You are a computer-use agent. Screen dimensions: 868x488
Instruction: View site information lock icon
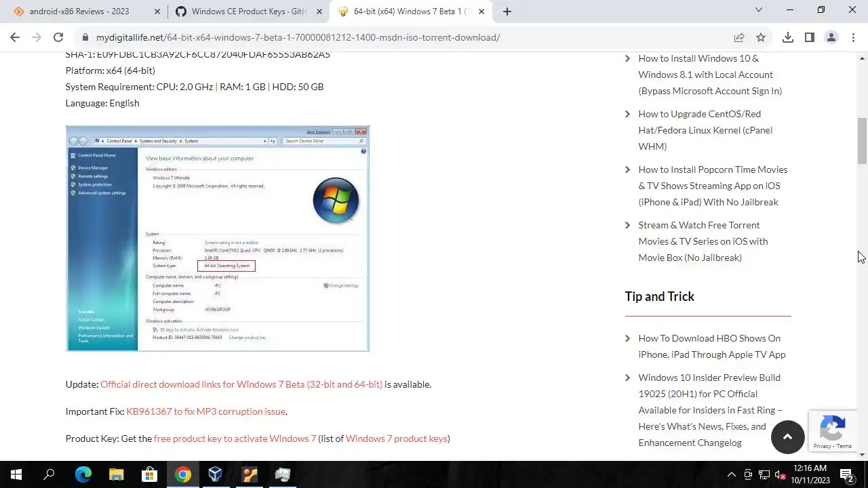85,37
